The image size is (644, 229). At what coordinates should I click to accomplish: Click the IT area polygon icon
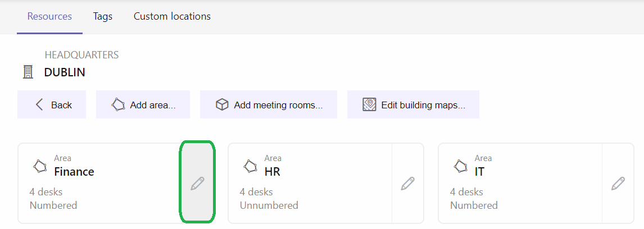[461, 166]
